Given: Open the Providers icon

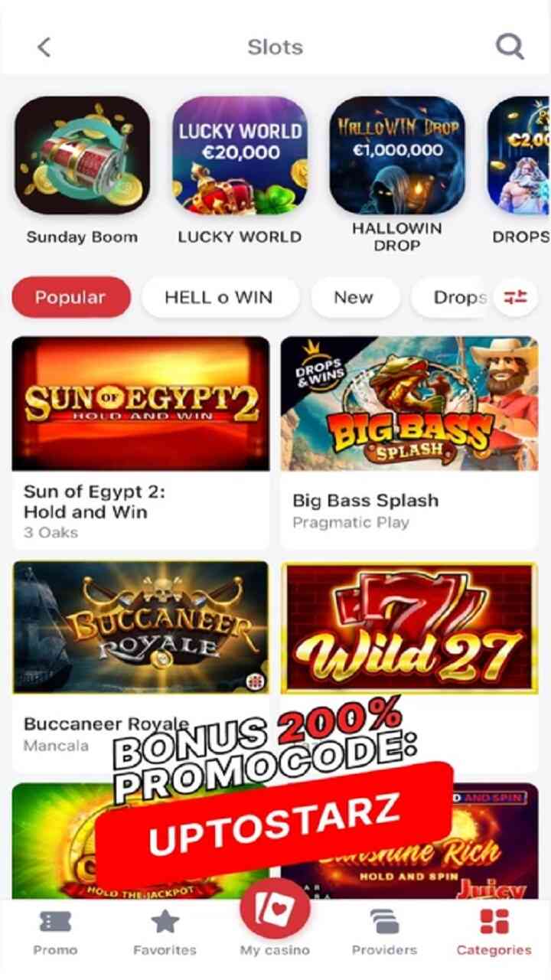Looking at the screenshot, I should click(384, 922).
